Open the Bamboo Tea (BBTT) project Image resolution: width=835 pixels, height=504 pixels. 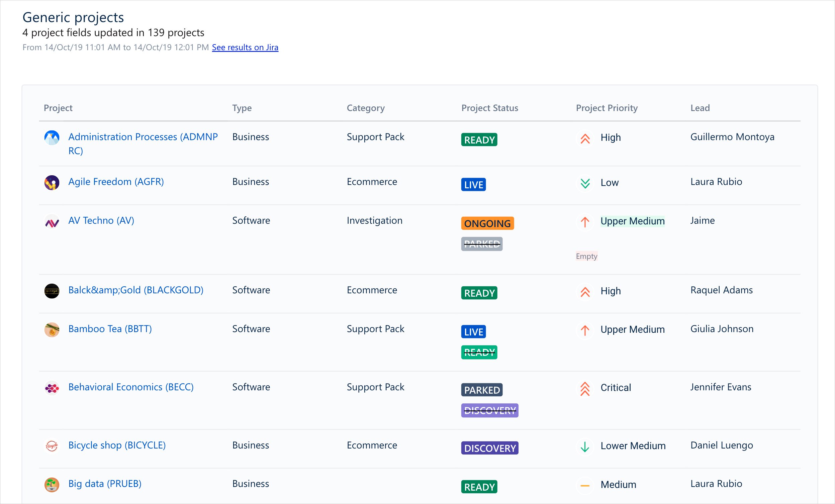[x=110, y=329]
